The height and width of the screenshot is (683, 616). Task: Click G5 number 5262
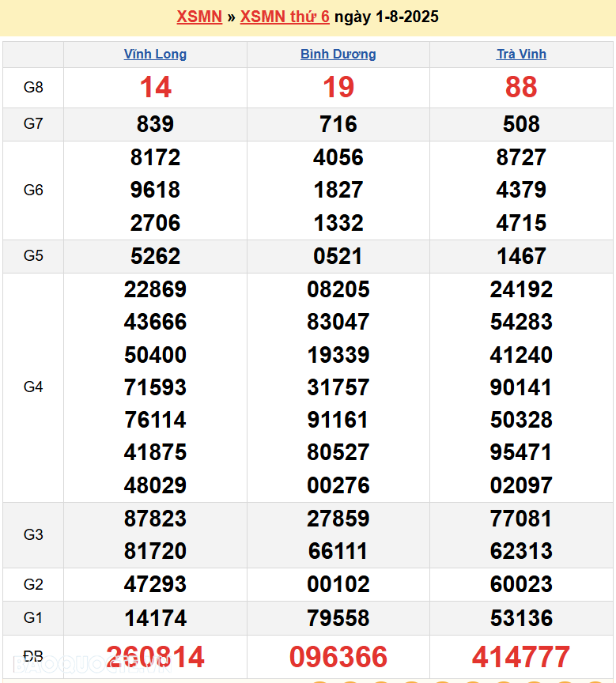point(155,256)
